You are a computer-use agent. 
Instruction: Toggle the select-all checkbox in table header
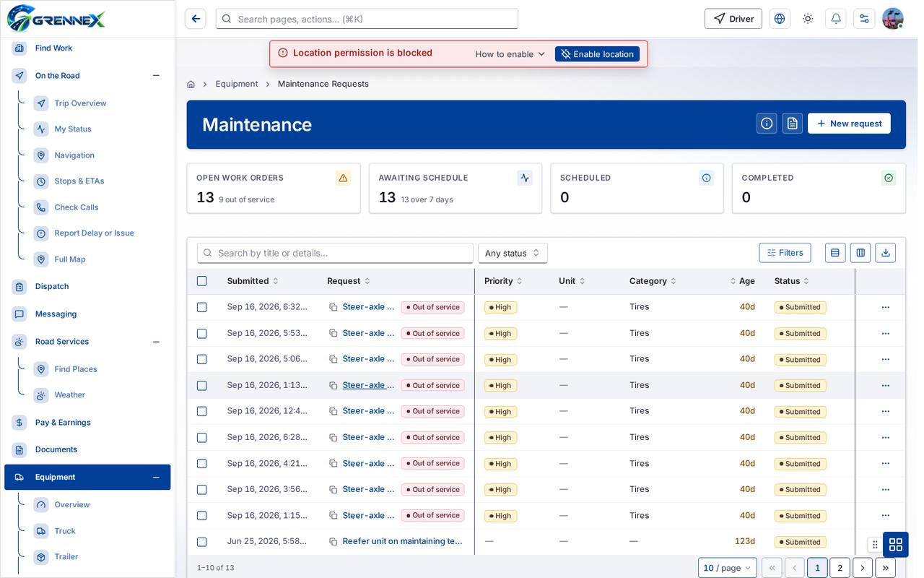click(202, 281)
